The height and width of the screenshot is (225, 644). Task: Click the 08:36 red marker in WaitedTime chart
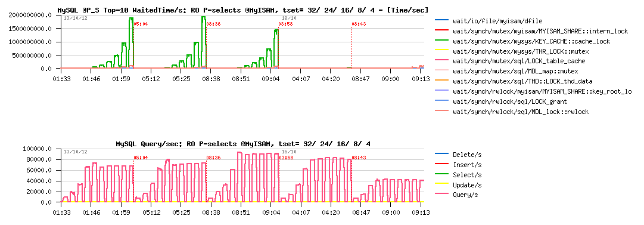[213, 24]
